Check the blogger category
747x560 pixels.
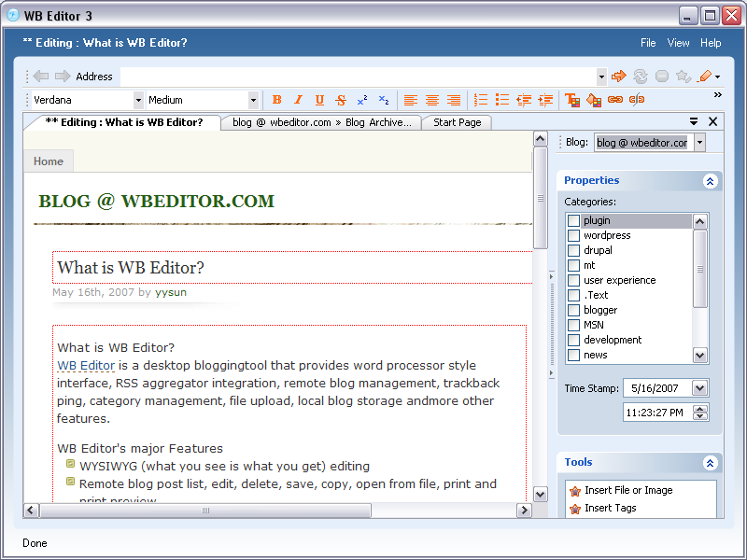click(x=573, y=310)
